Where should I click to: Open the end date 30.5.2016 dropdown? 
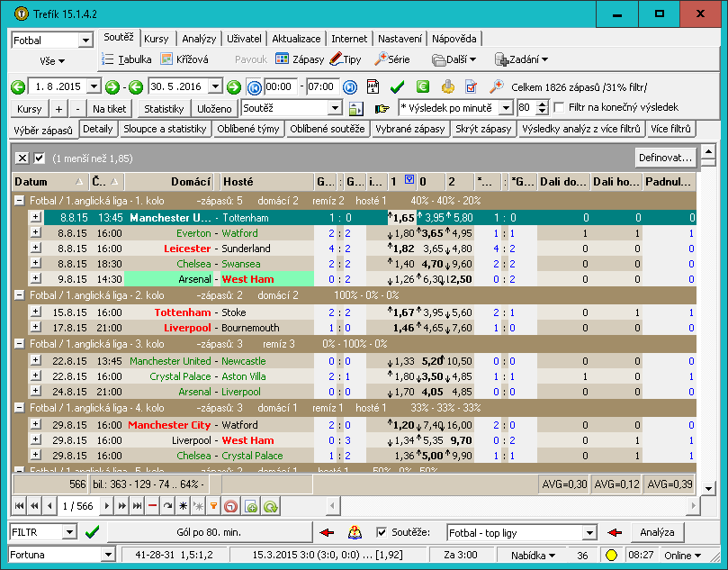215,86
